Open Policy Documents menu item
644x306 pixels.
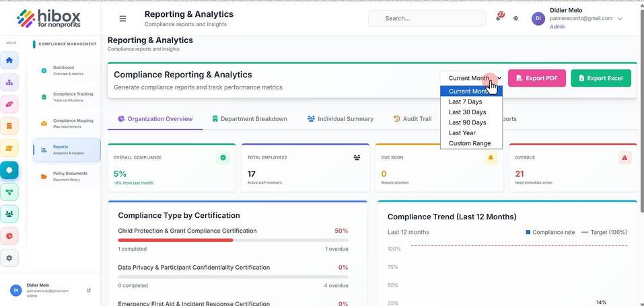pyautogui.click(x=67, y=176)
